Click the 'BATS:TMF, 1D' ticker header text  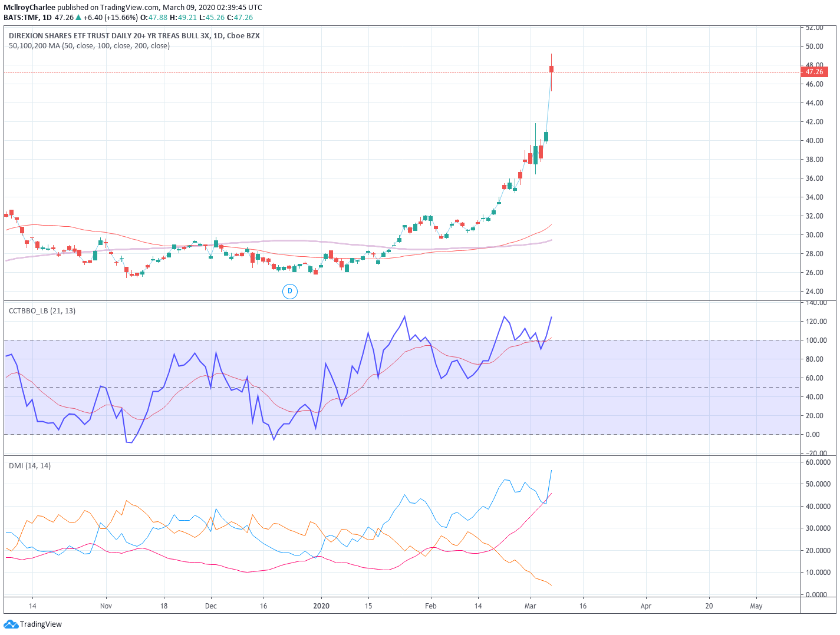pos(28,18)
